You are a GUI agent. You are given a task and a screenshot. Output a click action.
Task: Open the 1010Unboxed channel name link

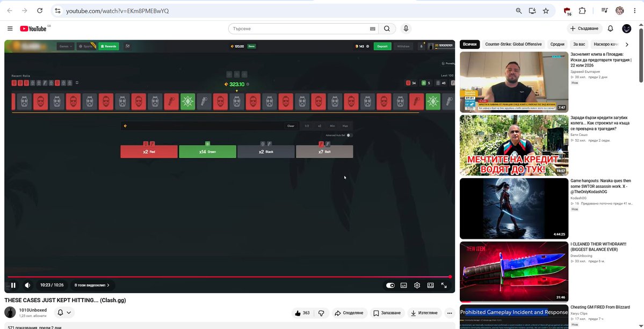pyautogui.click(x=33, y=310)
